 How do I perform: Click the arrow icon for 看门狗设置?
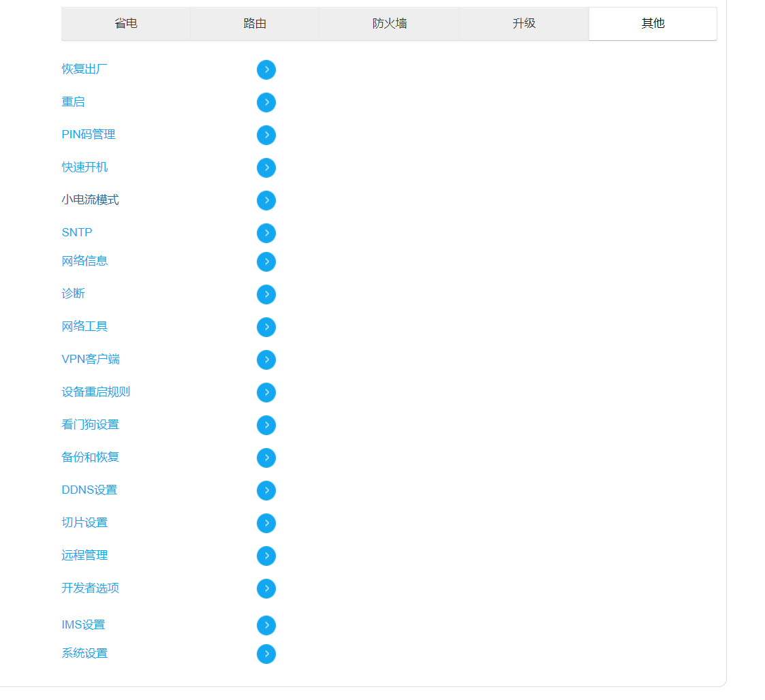pyautogui.click(x=266, y=425)
